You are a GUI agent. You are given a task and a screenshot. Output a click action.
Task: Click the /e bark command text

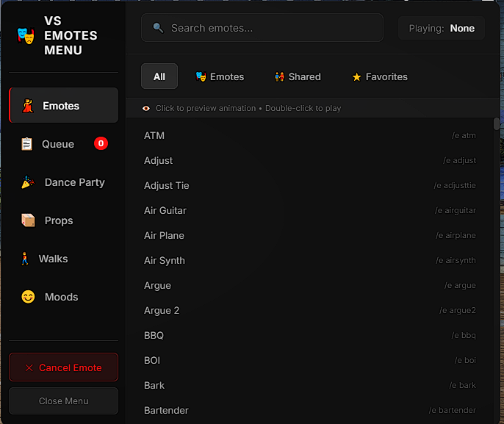(462, 385)
